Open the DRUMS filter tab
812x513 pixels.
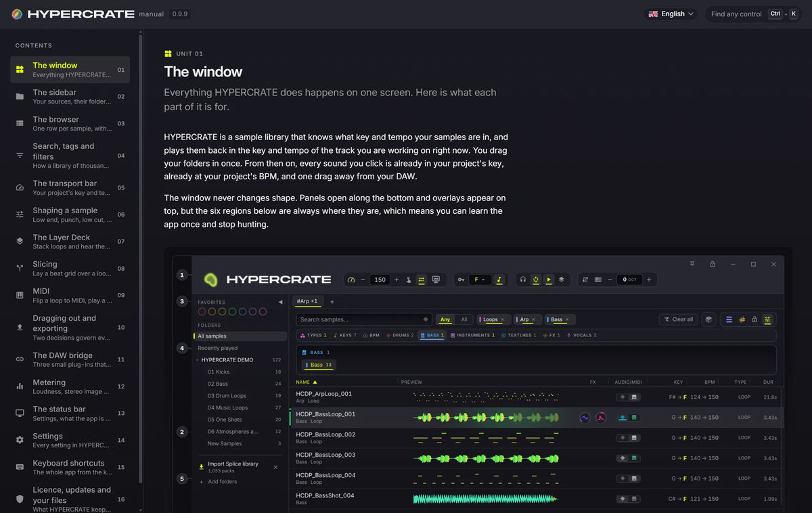click(399, 335)
